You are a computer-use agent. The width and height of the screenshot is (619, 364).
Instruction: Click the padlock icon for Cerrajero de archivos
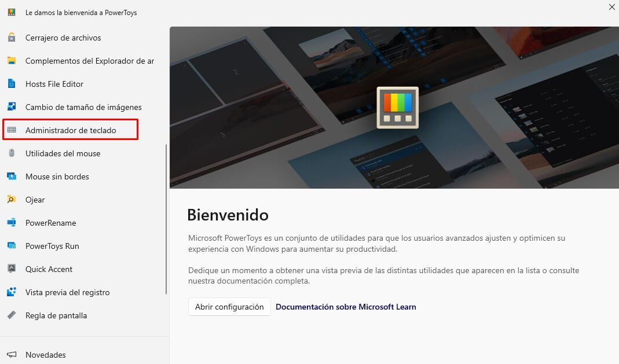point(12,38)
